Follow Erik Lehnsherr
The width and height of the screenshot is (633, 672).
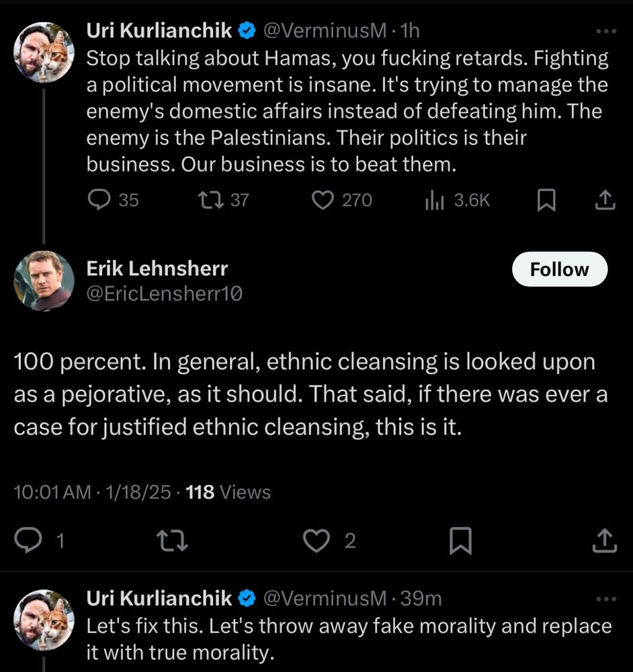[560, 269]
